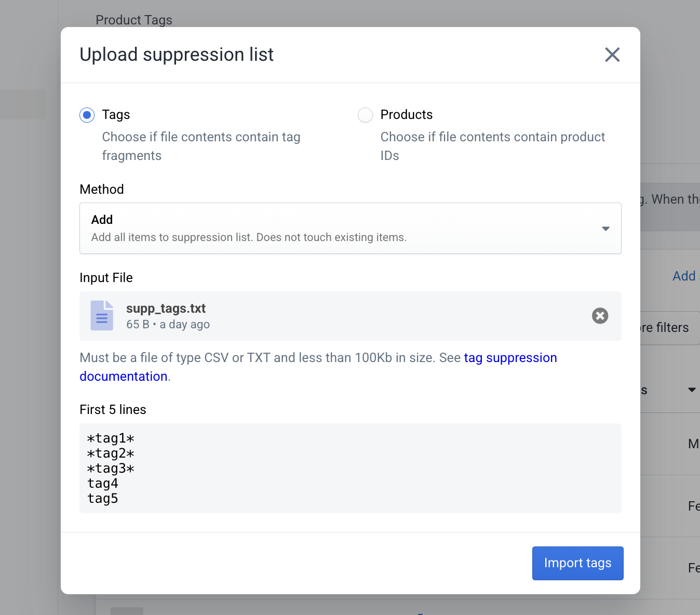Open tag suppression documentation
This screenshot has width=700, height=615.
click(510, 357)
